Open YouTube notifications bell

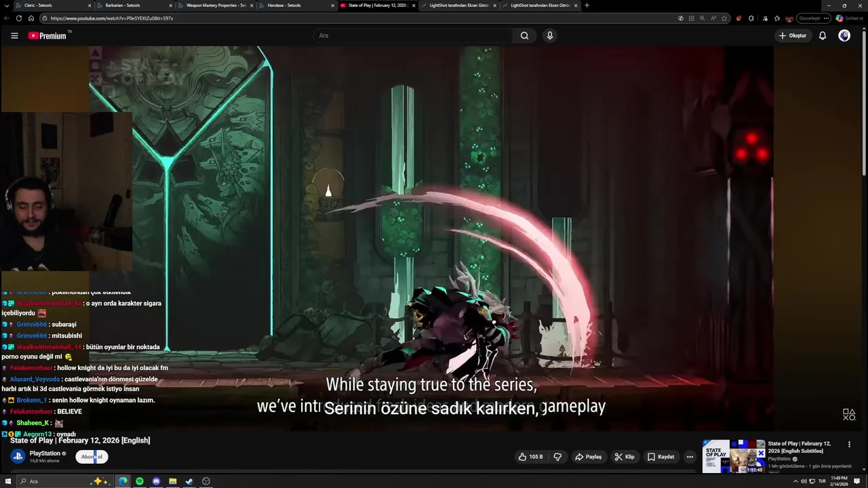coord(823,36)
